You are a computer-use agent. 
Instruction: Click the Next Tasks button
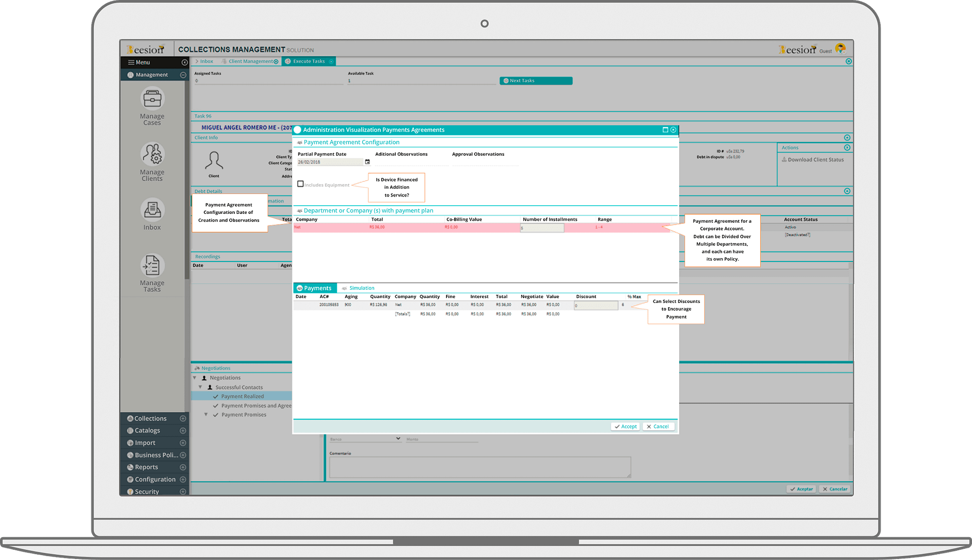coord(536,81)
